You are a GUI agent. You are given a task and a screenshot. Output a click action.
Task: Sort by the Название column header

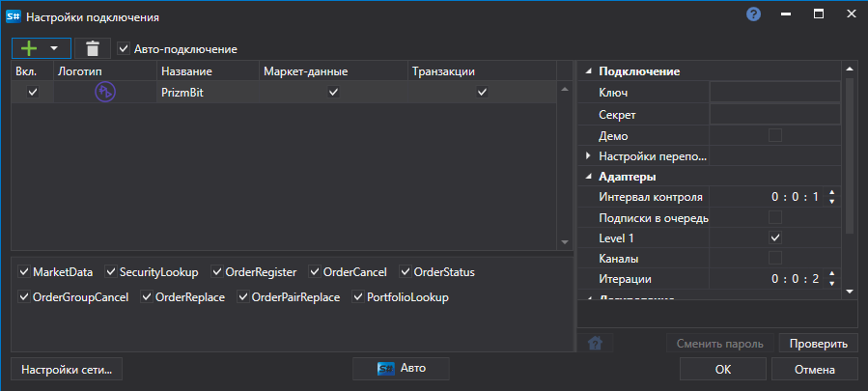click(x=209, y=71)
